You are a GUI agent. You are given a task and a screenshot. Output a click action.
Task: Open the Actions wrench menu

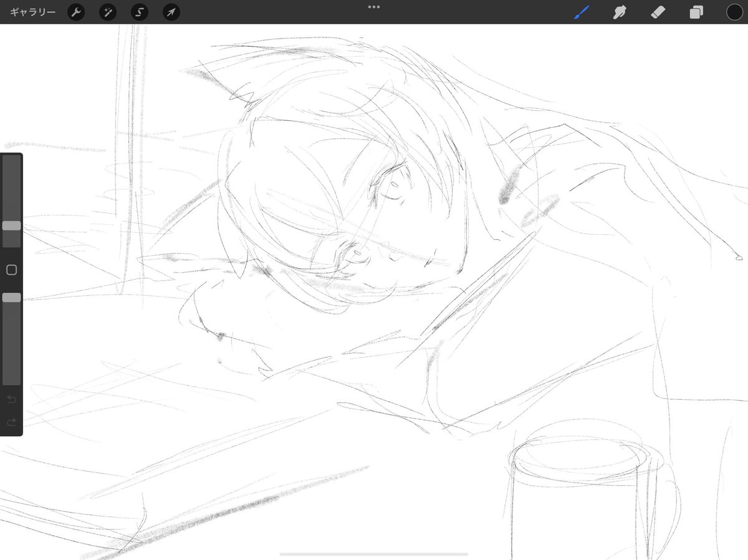(x=76, y=12)
